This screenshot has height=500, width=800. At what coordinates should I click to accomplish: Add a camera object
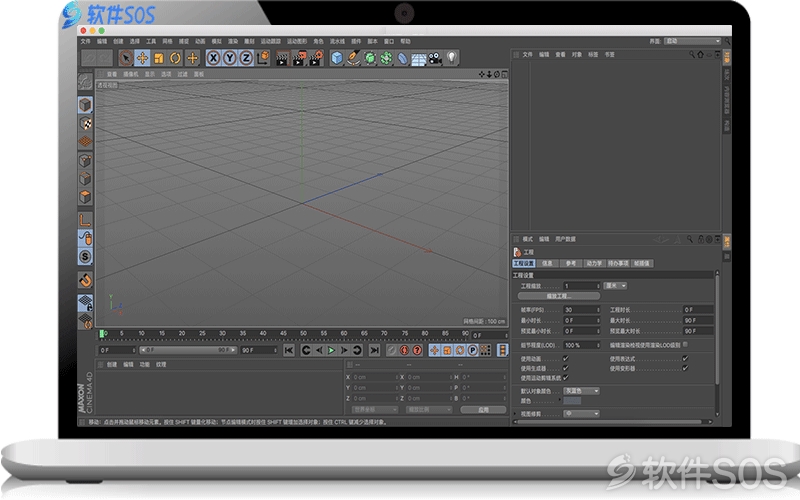click(435, 58)
